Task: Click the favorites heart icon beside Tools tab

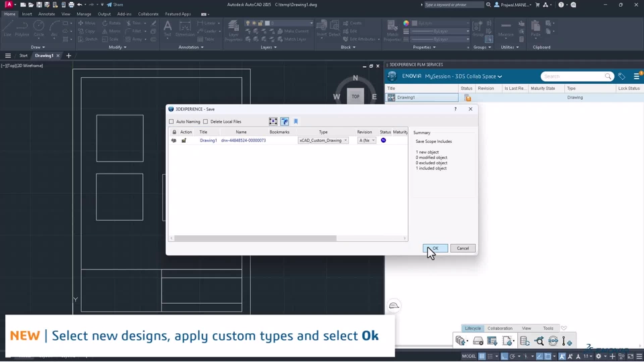Action: tap(563, 328)
